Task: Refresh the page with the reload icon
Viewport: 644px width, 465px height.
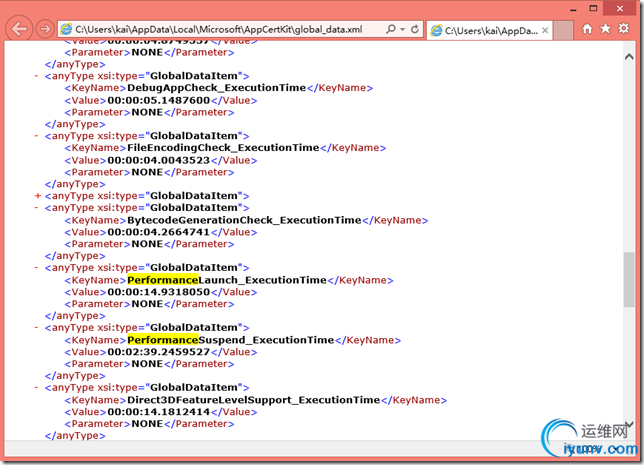Action: pyautogui.click(x=415, y=29)
